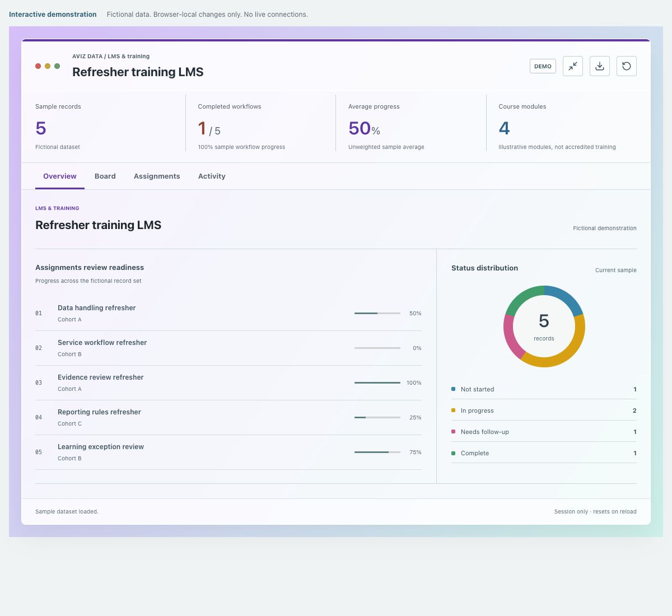The width and height of the screenshot is (672, 616).
Task: Click the Complete legend swatch
Action: [x=453, y=452]
